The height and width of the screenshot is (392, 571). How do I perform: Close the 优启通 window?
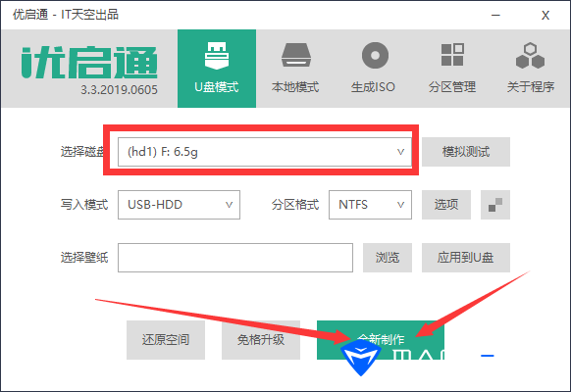(545, 16)
